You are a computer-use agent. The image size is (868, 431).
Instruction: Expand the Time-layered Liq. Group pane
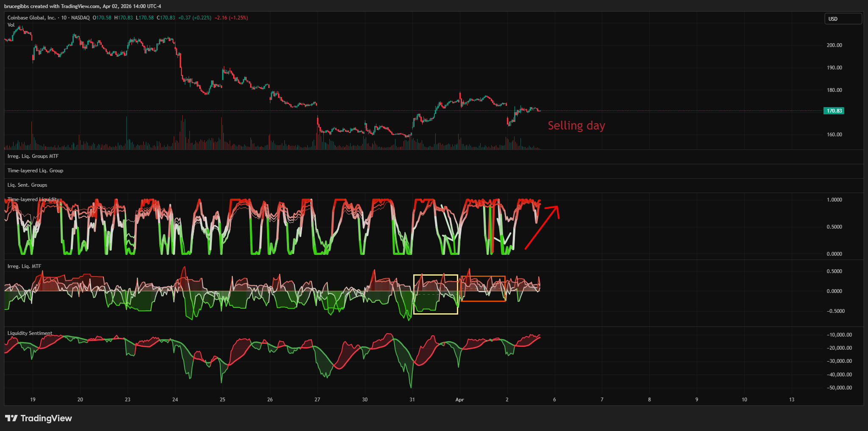35,171
